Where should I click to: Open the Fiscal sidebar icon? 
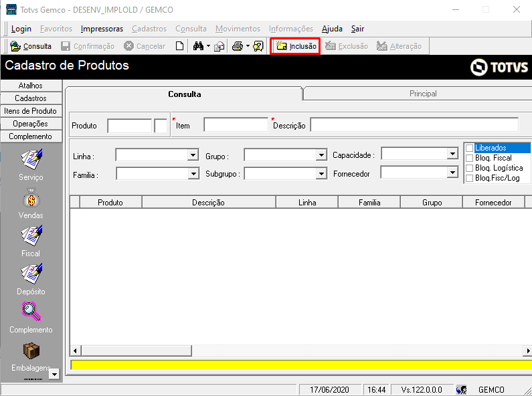(31, 235)
